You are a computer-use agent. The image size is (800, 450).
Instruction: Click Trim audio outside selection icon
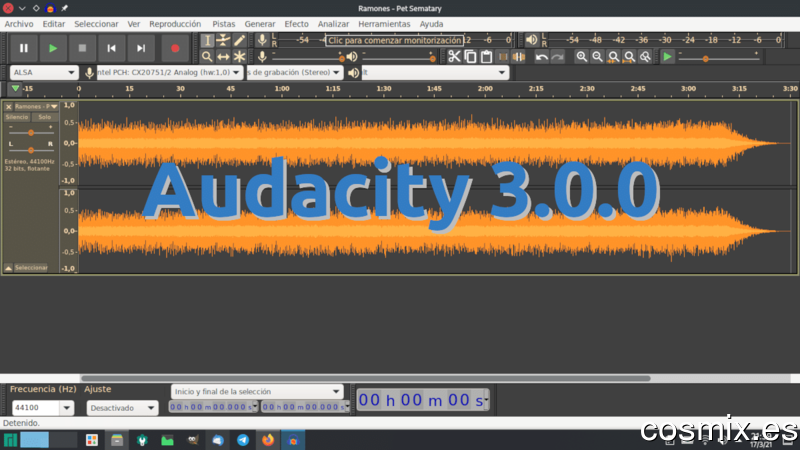[x=503, y=57]
